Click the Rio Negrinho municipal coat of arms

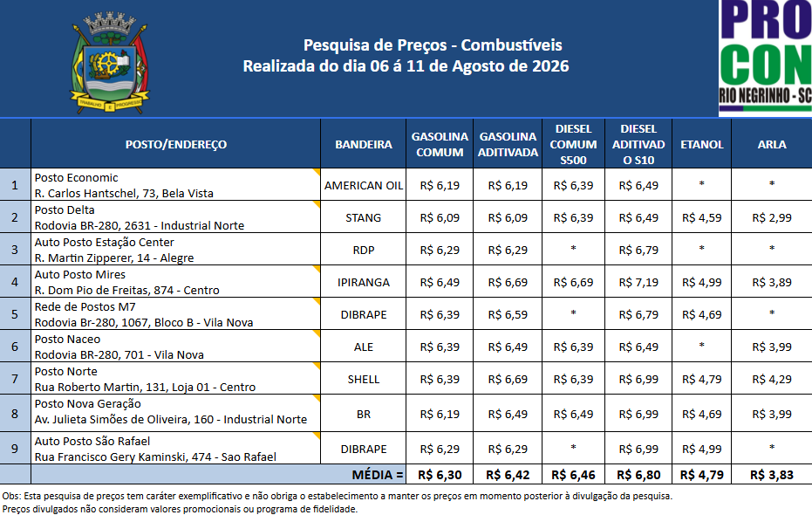tap(110, 62)
